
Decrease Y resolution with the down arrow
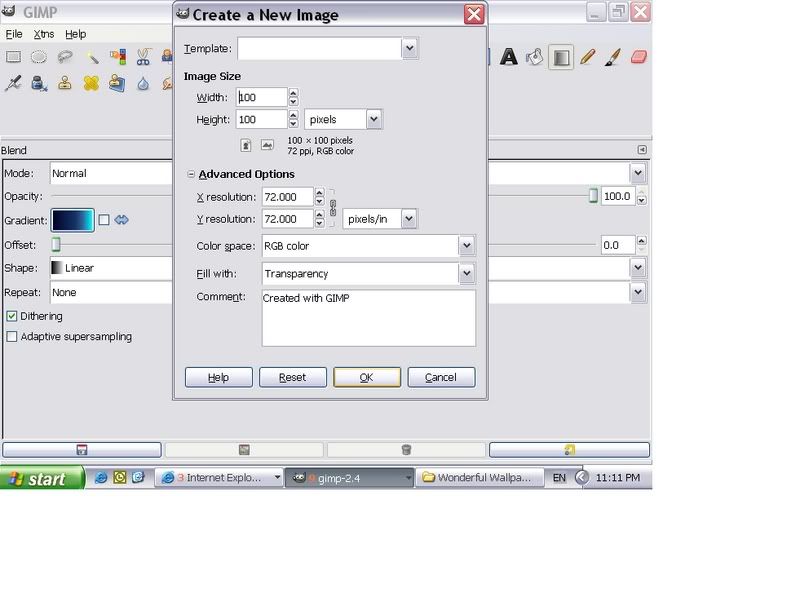point(319,224)
